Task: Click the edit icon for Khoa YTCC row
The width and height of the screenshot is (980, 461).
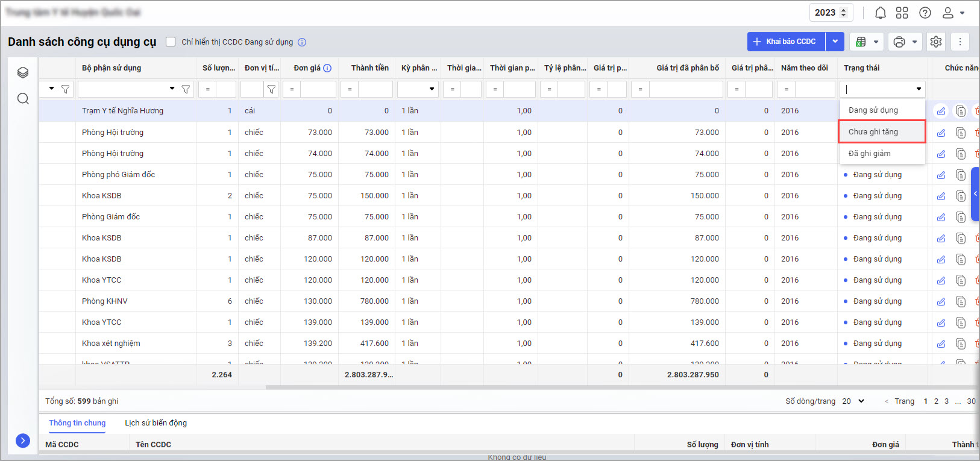Action: (x=941, y=280)
